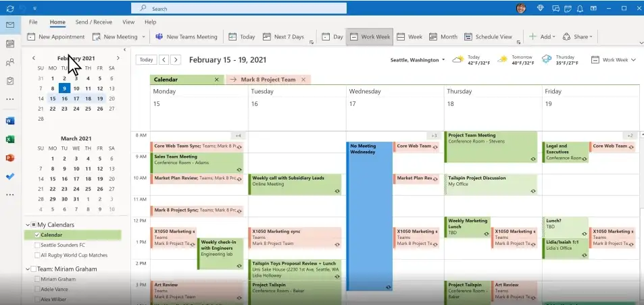Viewport: 644px width, 305px height.
Task: Switch to Month calendar view
Action: click(x=443, y=37)
